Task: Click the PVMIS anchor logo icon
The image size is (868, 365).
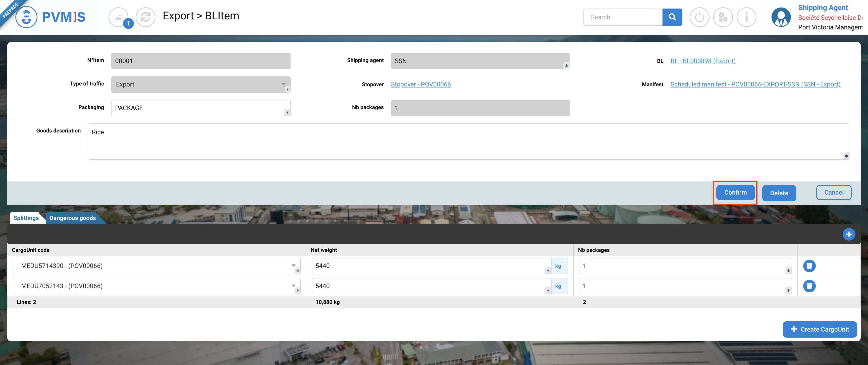Action: [x=26, y=17]
